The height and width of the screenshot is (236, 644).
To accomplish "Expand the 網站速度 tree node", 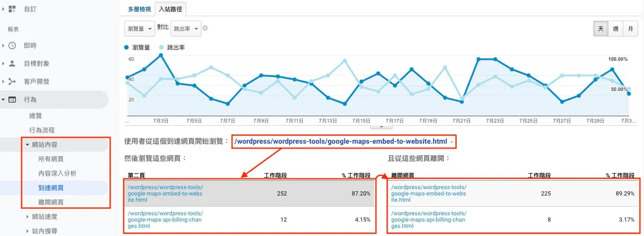I will point(27,217).
